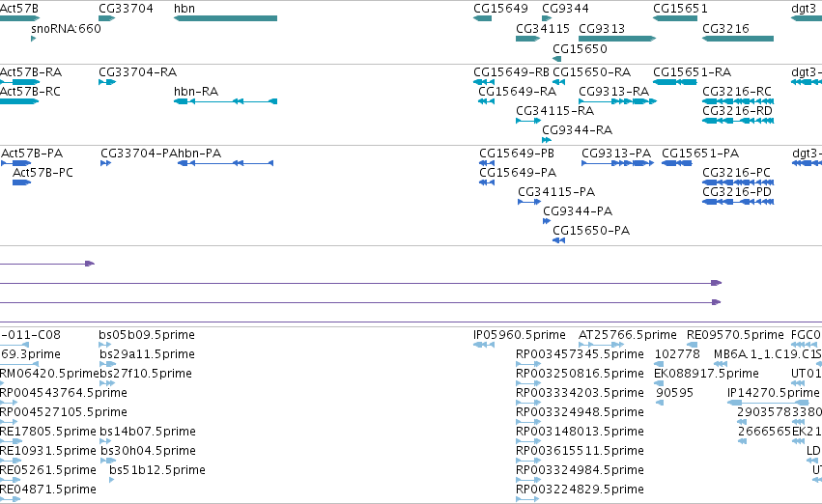Select the hbn gene bar
Viewport: 822px width, 504px height.
(225, 18)
